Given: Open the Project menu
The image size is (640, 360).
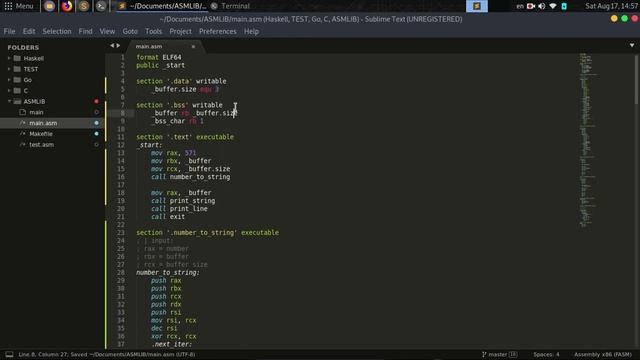Looking at the screenshot, I should click(x=180, y=31).
